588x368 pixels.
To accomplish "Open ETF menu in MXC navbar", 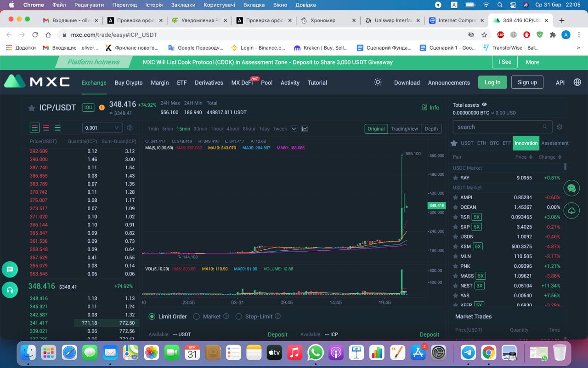I will coord(182,83).
